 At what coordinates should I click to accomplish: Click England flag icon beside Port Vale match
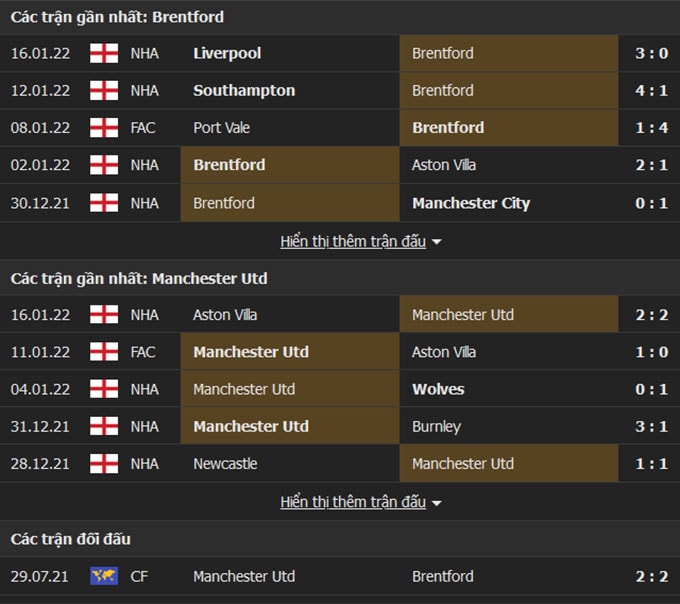tap(104, 128)
